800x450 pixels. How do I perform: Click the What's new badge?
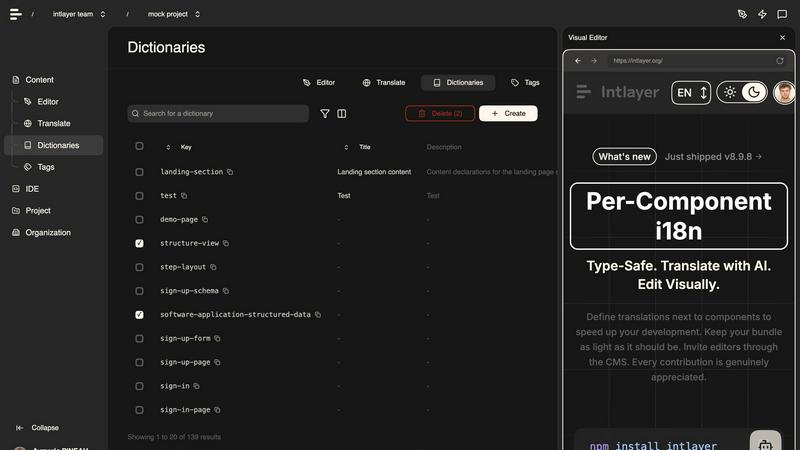pos(624,157)
